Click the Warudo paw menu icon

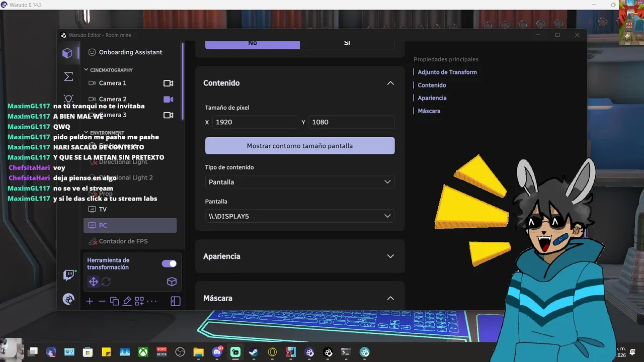(x=68, y=299)
